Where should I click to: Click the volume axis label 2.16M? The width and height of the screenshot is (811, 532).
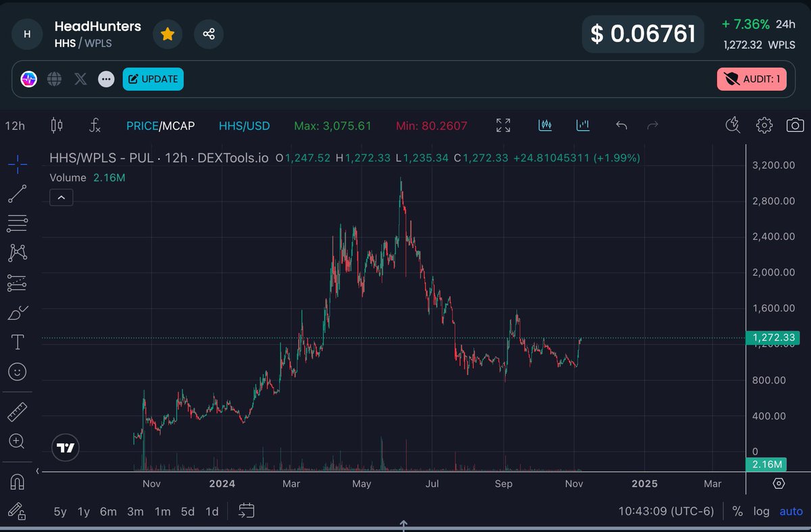pyautogui.click(x=766, y=464)
